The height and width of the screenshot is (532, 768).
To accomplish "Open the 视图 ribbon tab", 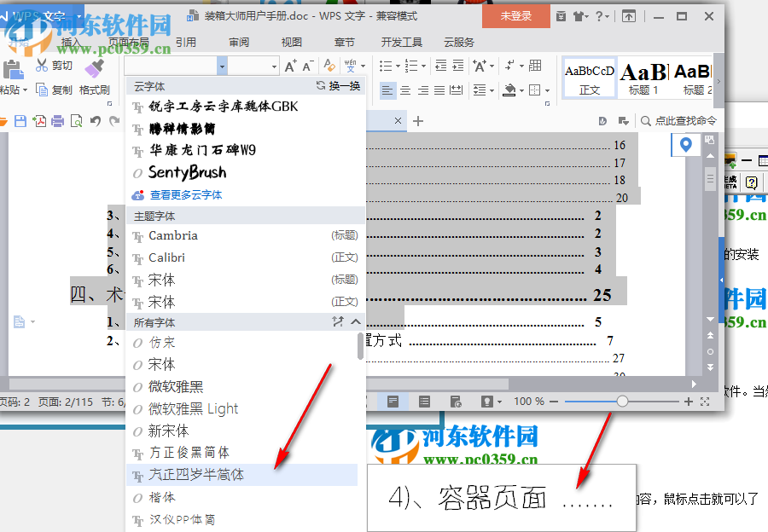I will coord(292,43).
